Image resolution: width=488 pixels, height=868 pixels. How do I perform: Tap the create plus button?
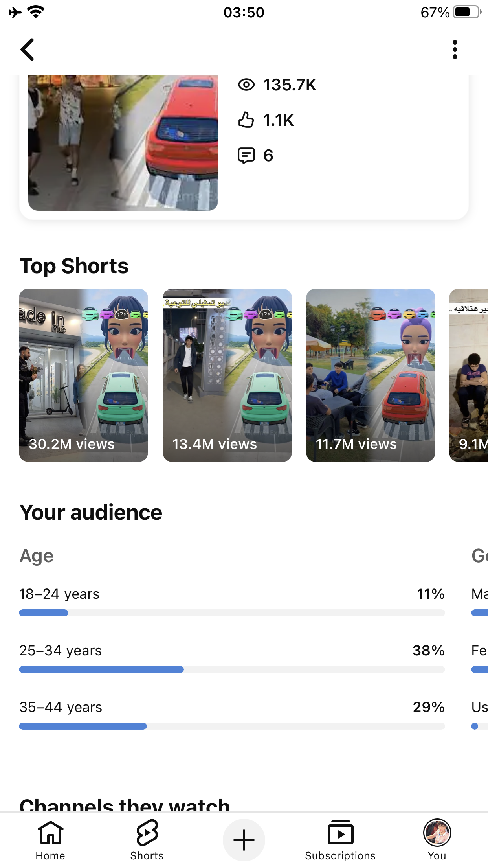244,840
